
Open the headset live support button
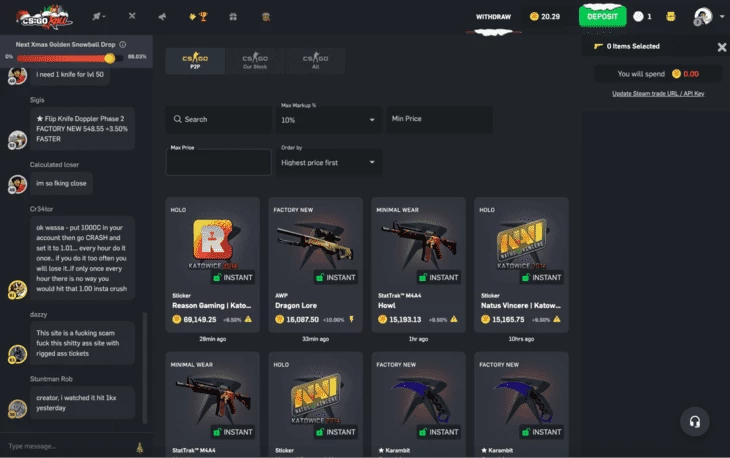695,422
